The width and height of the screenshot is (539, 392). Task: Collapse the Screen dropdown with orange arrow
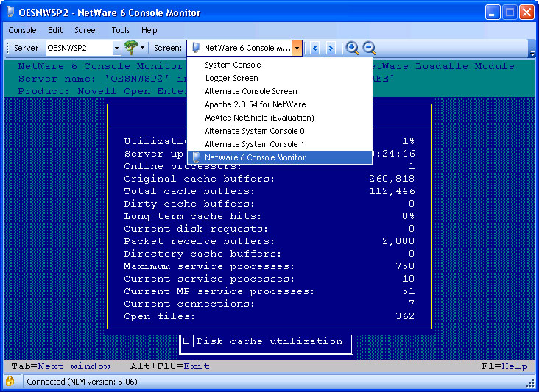coord(297,48)
